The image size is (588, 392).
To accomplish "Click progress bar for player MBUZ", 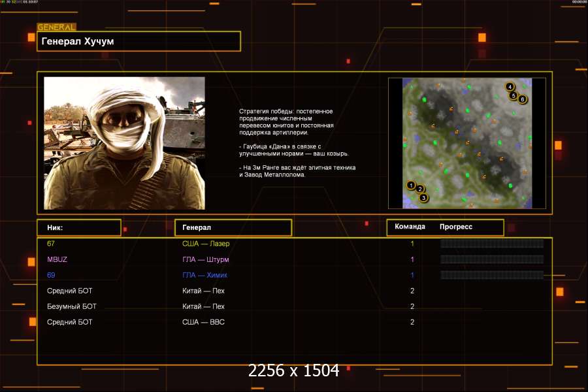I will point(492,259).
